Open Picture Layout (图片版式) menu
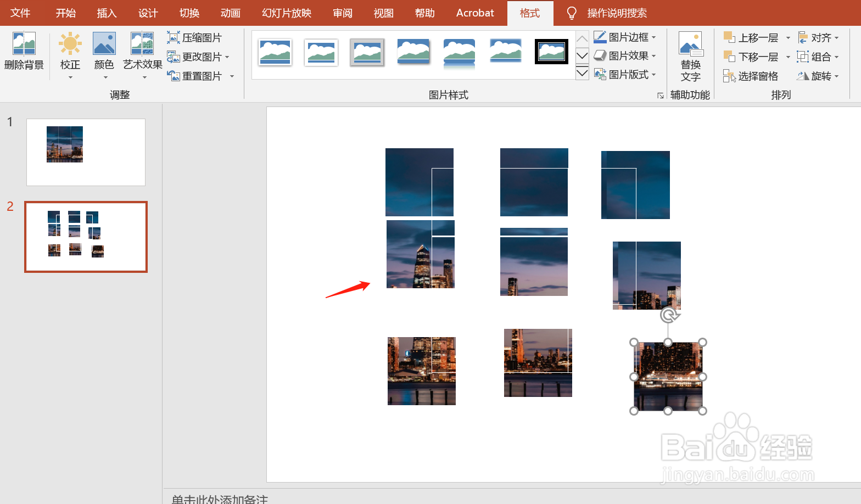This screenshot has height=504, width=861. point(625,74)
